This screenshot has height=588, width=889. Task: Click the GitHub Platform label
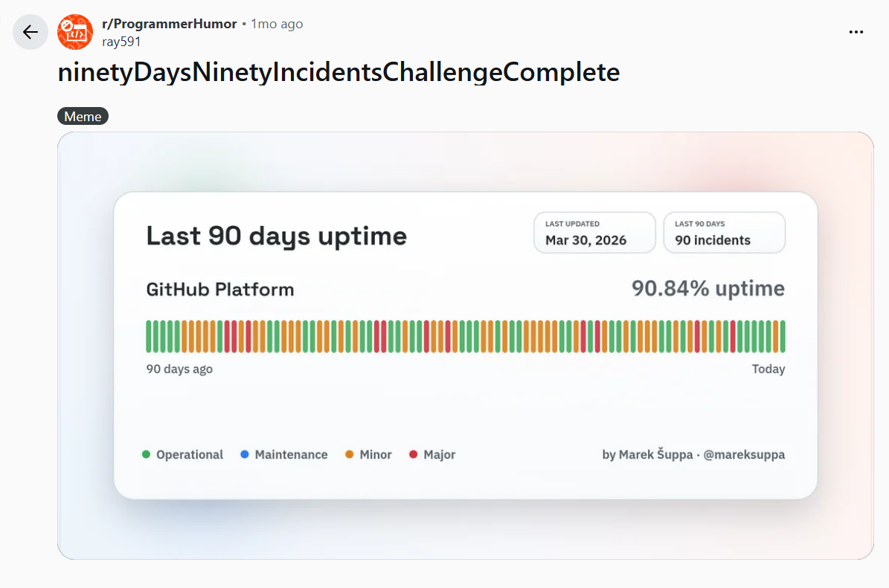click(220, 289)
